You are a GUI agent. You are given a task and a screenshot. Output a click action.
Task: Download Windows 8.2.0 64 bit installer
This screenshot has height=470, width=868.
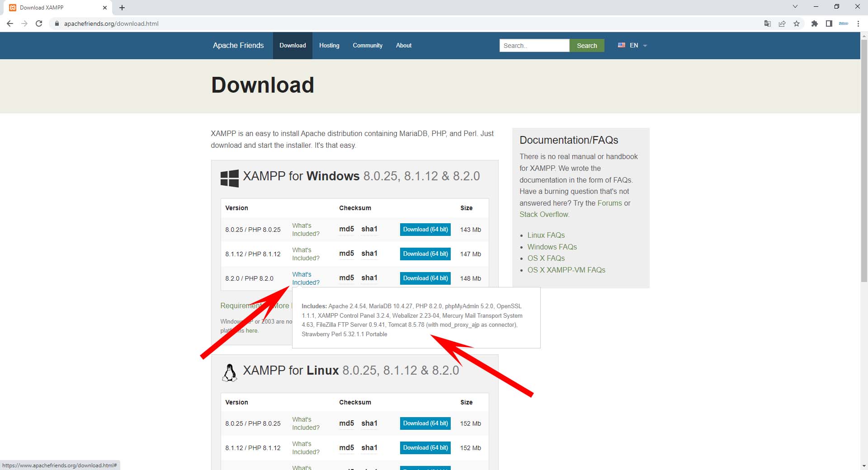tap(425, 278)
